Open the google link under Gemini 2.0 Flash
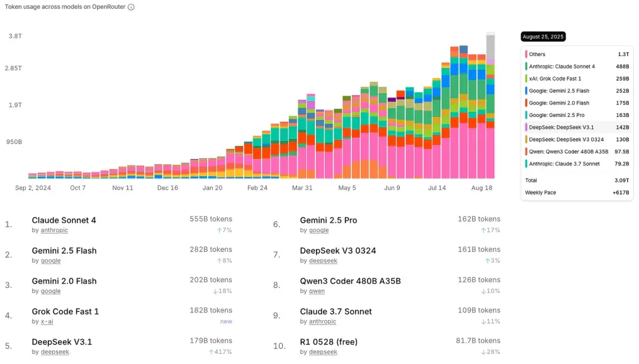 [x=50, y=291]
